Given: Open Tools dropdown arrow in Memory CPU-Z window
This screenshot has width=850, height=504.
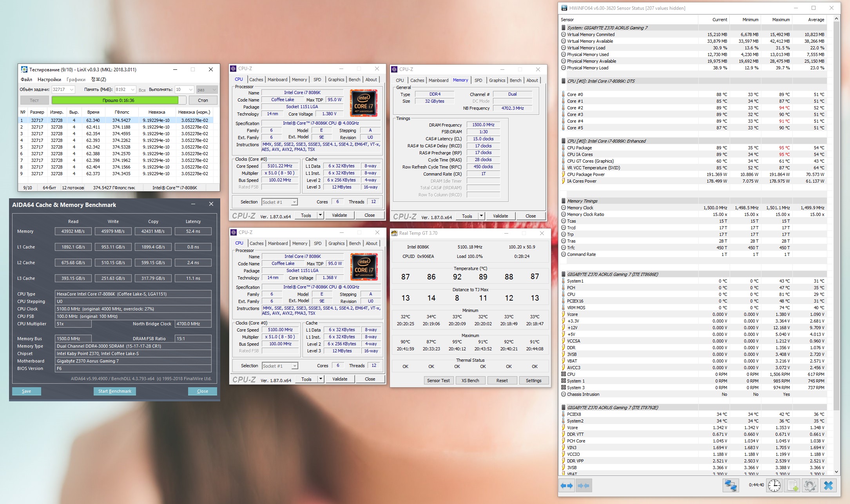Looking at the screenshot, I should click(481, 216).
